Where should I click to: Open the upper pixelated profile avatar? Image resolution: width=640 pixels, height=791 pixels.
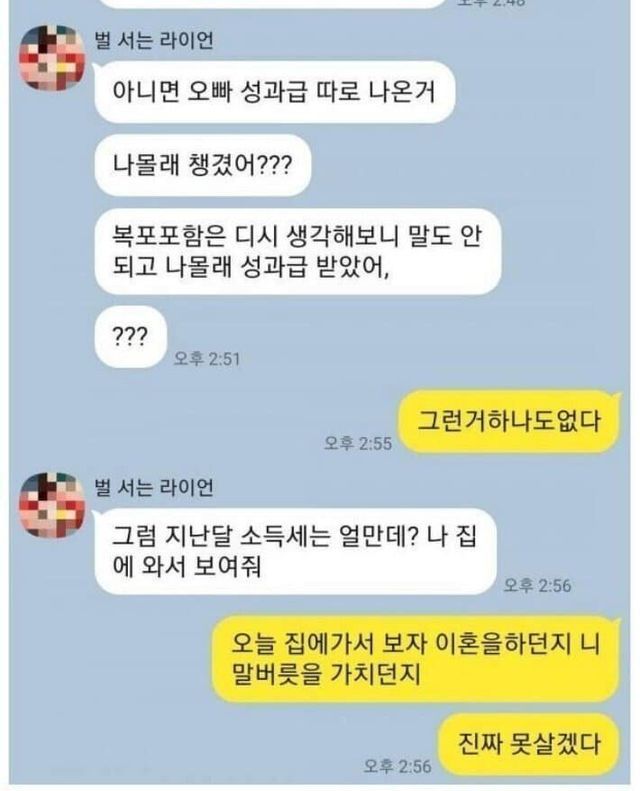tap(52, 58)
